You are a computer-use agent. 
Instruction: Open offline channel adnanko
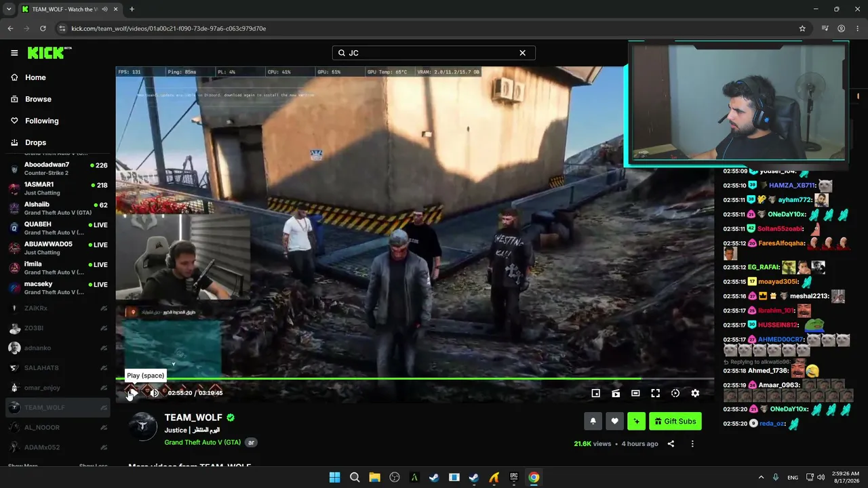58,348
